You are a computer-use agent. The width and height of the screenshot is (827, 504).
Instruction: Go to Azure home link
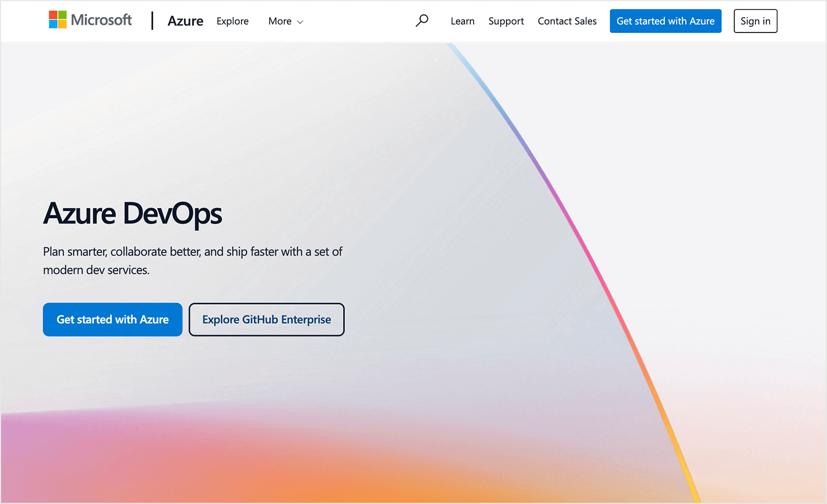click(x=185, y=21)
